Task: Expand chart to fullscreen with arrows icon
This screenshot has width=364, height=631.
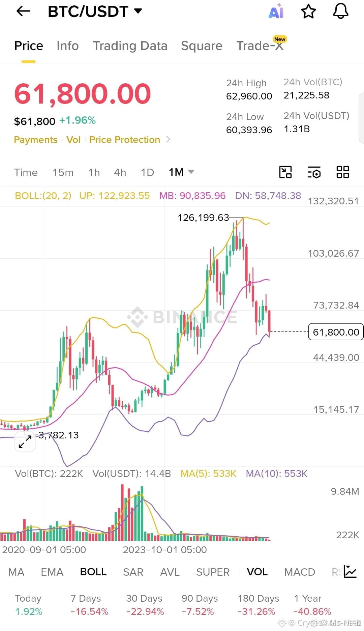Action: pos(25,441)
